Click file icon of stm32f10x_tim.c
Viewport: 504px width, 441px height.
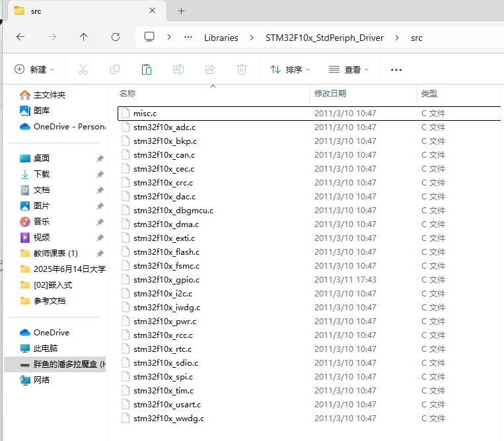coord(126,391)
